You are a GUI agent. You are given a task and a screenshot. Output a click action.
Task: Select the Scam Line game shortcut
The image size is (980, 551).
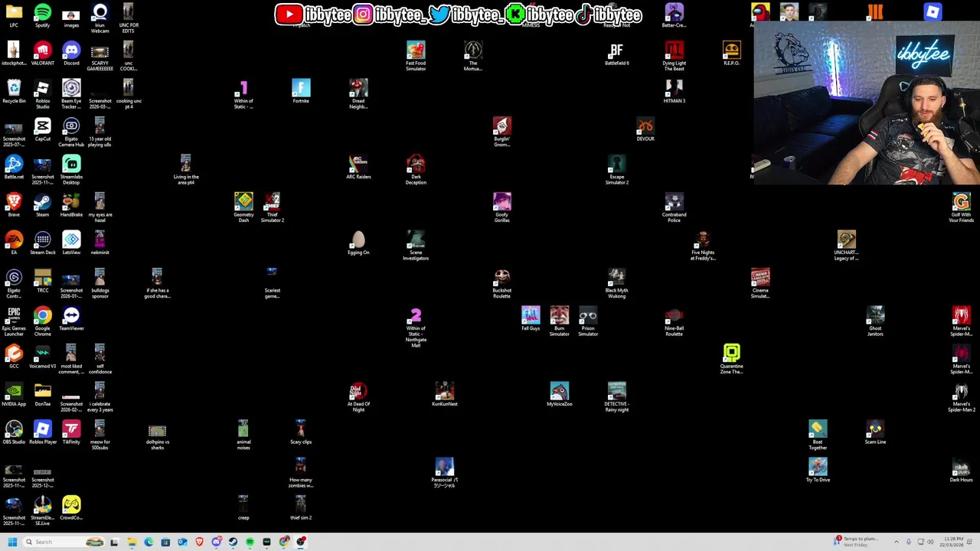click(875, 433)
